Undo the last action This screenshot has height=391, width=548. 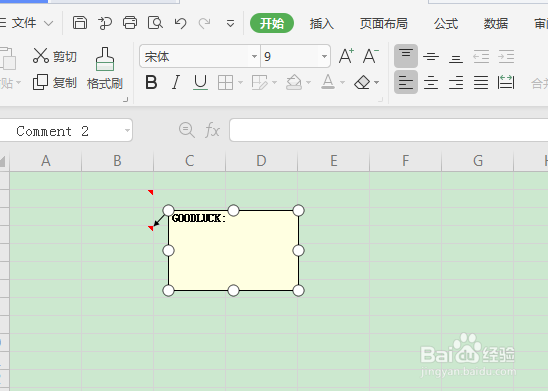point(180,23)
